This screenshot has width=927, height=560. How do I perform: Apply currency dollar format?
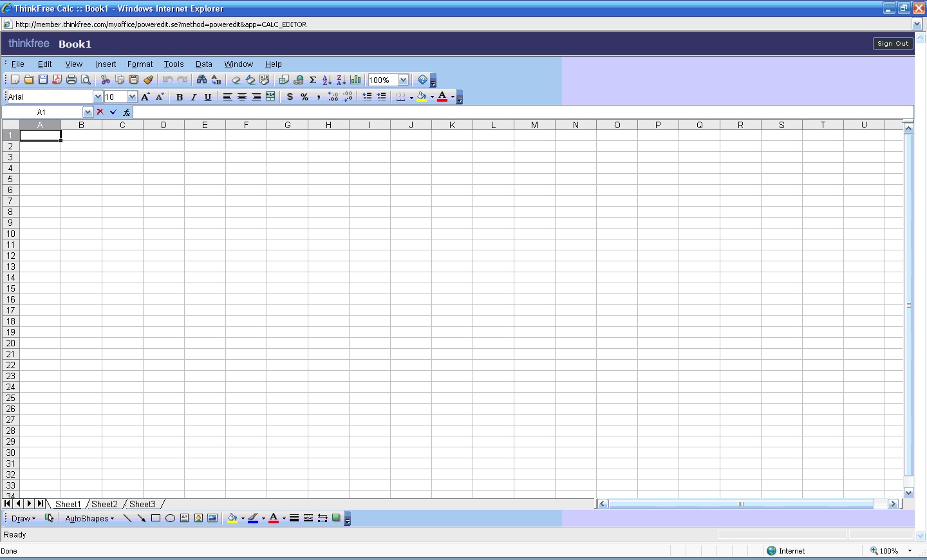point(290,97)
